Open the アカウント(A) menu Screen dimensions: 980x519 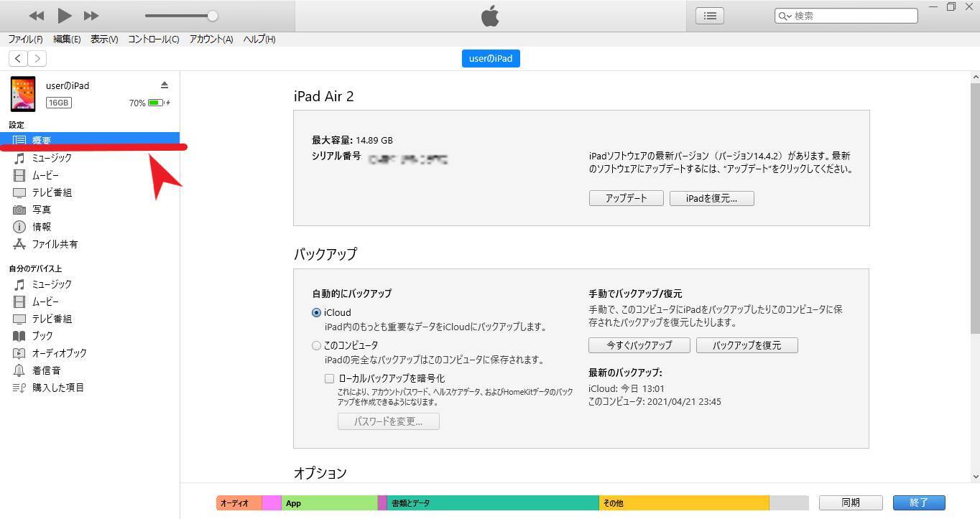pyautogui.click(x=211, y=39)
